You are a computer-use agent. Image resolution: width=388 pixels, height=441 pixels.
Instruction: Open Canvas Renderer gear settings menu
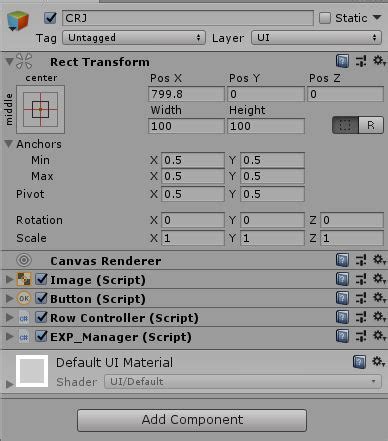[x=379, y=260]
